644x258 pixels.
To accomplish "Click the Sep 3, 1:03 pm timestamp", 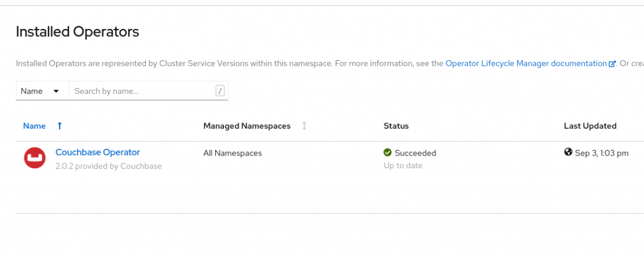I will coord(601,153).
